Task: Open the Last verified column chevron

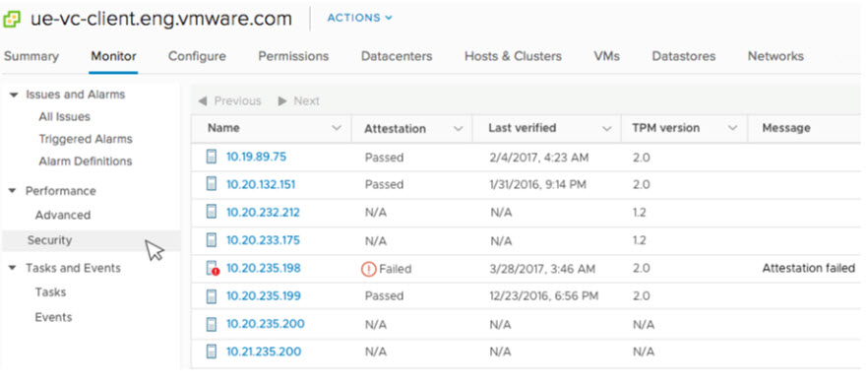Action: [606, 129]
